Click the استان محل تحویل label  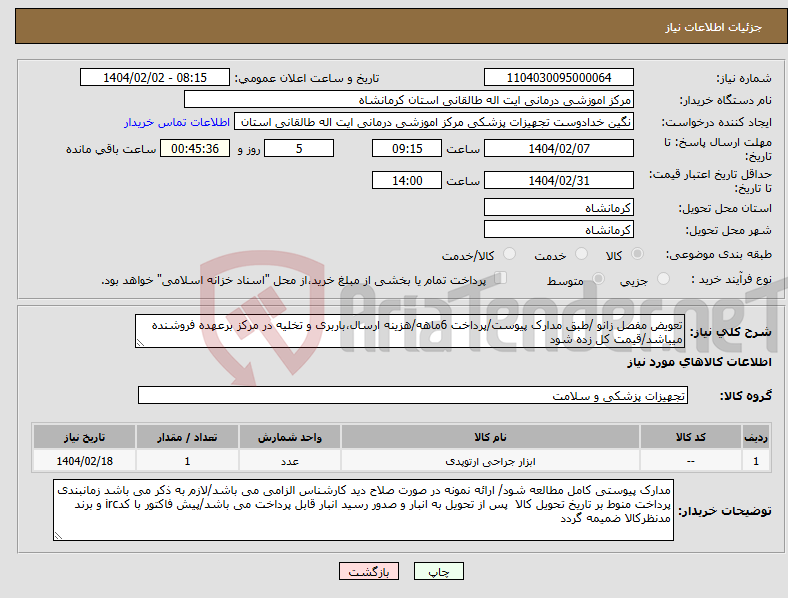(725, 208)
